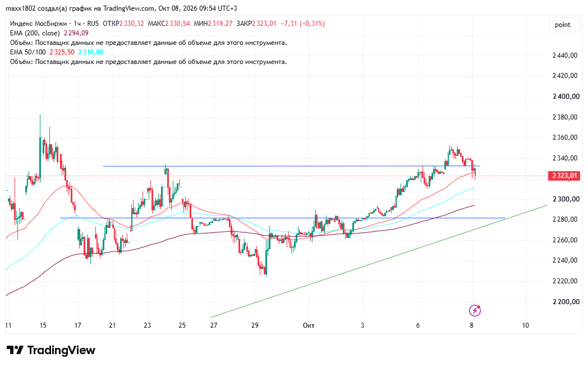Viewport: 588px width, 367px height.
Task: Click the date 15 on time axis
Action: [43, 325]
